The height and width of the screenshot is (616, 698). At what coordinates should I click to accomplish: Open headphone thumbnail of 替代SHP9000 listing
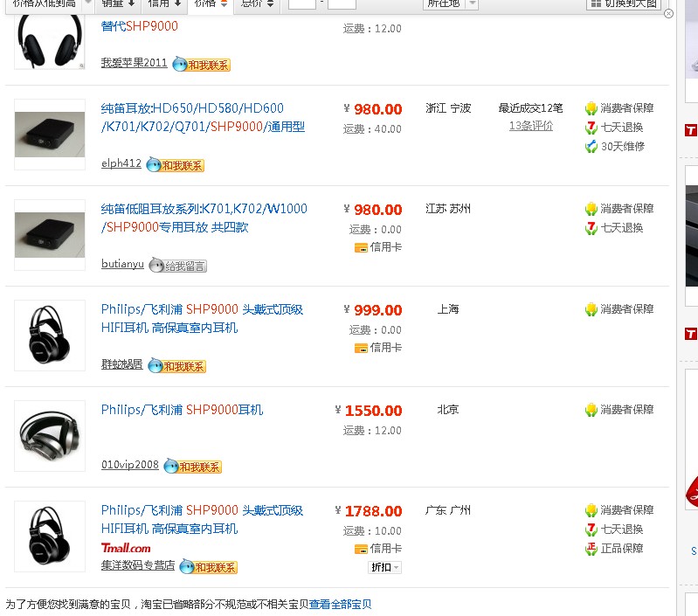tap(50, 42)
